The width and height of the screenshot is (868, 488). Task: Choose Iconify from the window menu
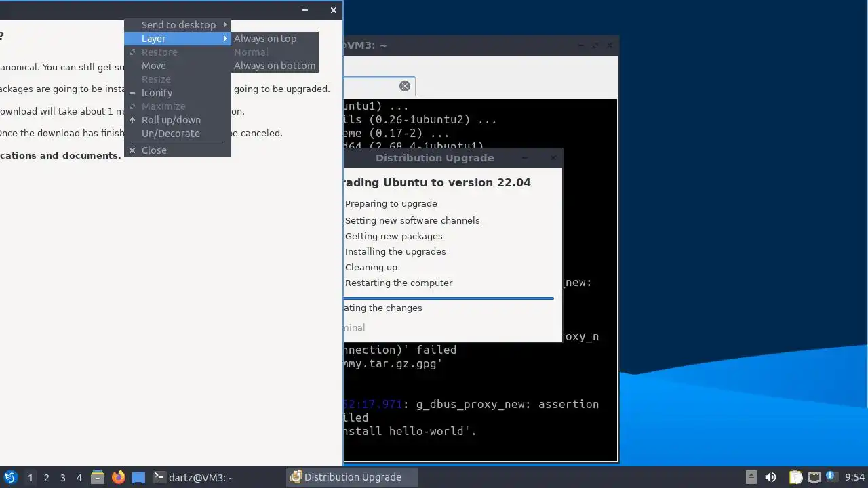(x=178, y=93)
